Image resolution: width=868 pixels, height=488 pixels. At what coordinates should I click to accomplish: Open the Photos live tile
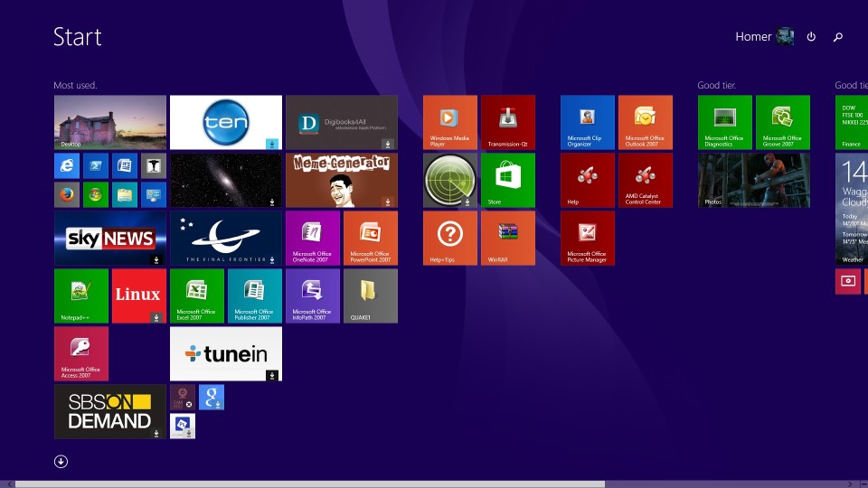point(754,181)
